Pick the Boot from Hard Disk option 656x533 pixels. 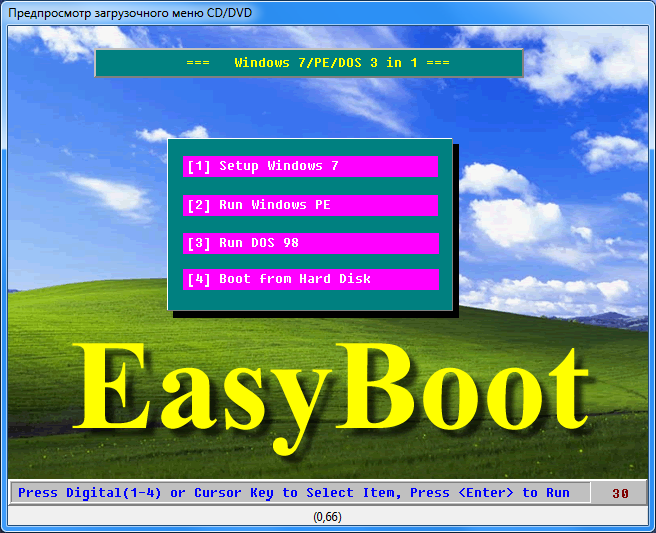(x=311, y=279)
